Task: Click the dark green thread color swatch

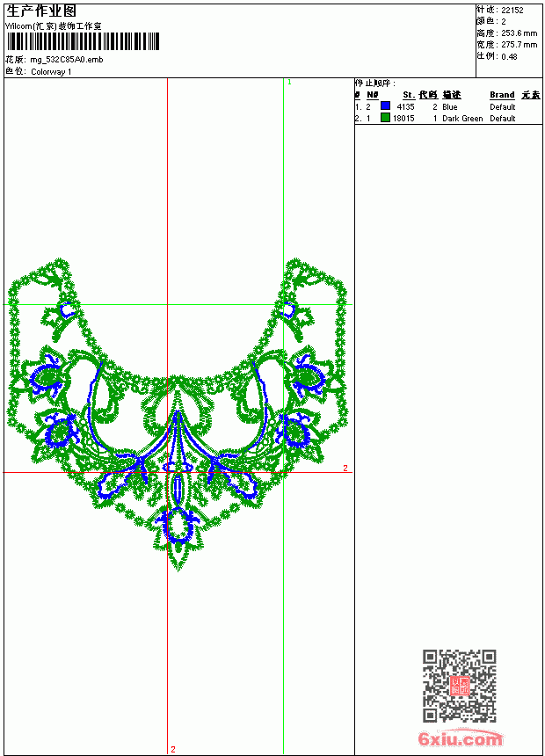Action: click(x=385, y=117)
